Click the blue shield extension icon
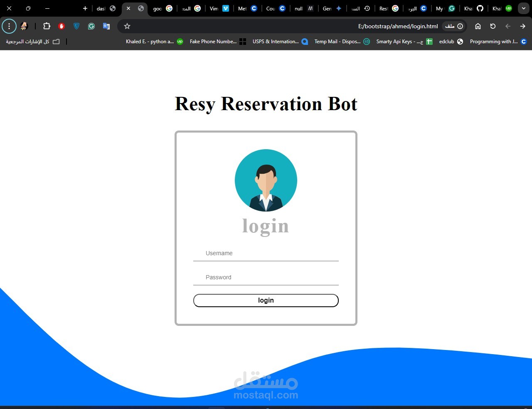Viewport: 532px width, 409px height. point(76,26)
